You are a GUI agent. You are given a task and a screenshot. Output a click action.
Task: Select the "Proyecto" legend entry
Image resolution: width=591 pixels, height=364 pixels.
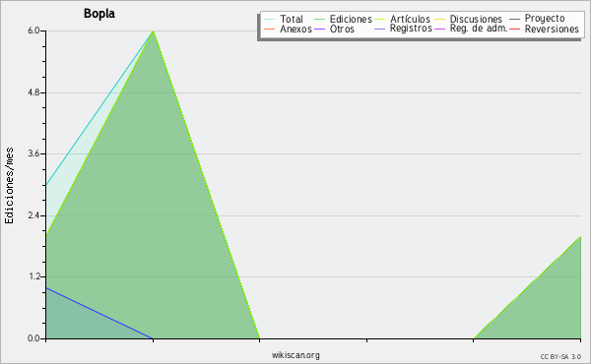(545, 19)
